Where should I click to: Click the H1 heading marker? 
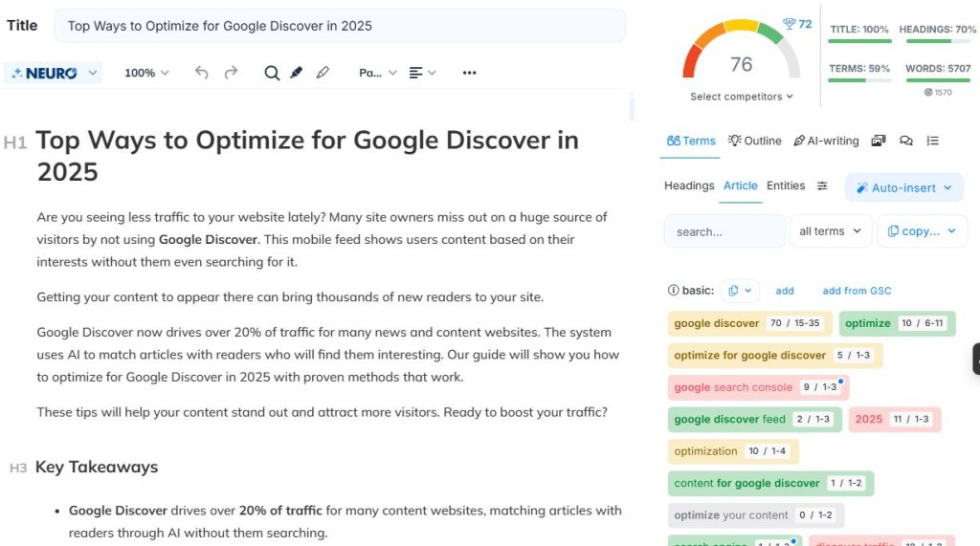click(x=15, y=143)
